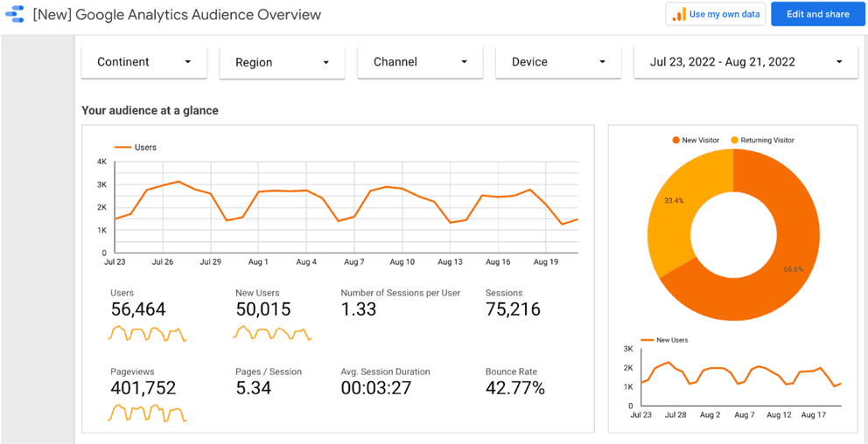Click the Bounce Rate 42.77% scorecard
868x444 pixels.
pos(514,383)
